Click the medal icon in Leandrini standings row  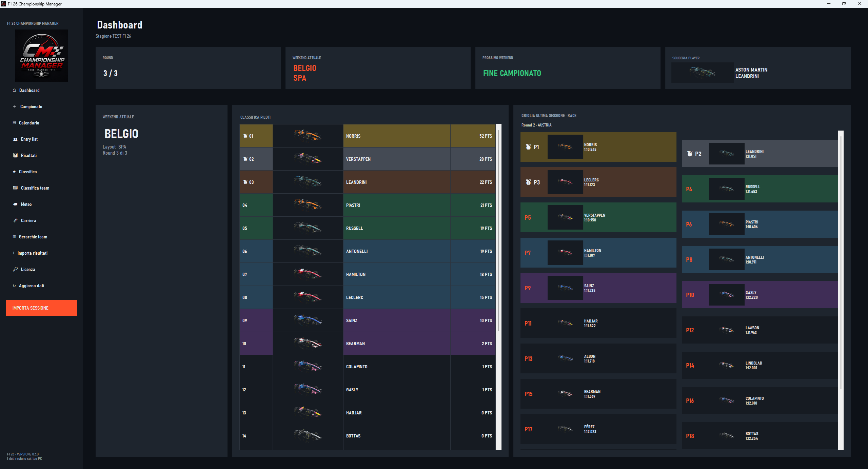pyautogui.click(x=245, y=182)
